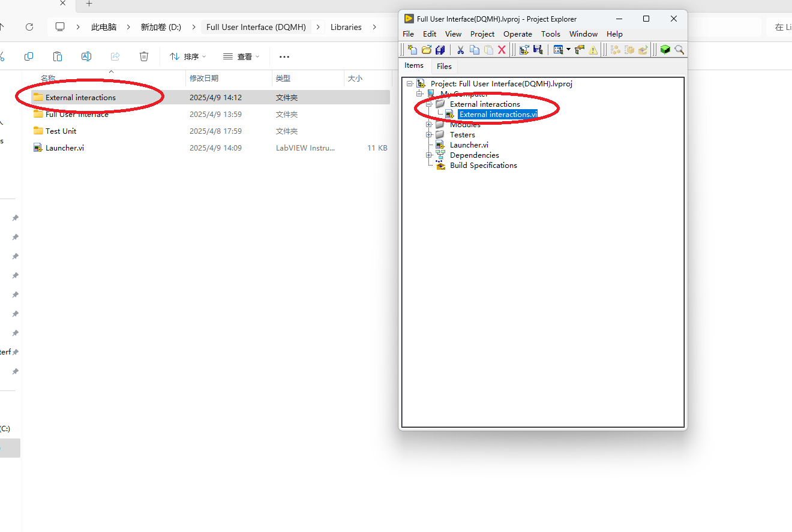Open the 排序 sort dropdown
Screen dimensions: 792x532
(x=188, y=56)
